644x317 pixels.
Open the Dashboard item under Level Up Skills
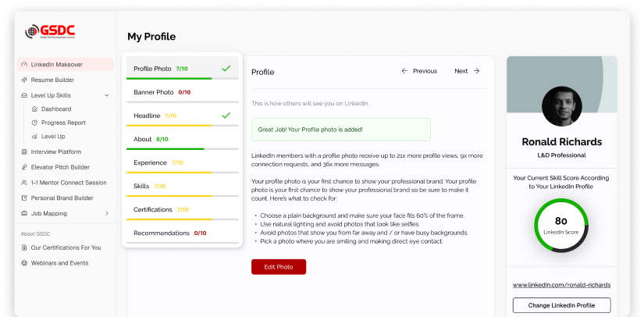(55, 109)
